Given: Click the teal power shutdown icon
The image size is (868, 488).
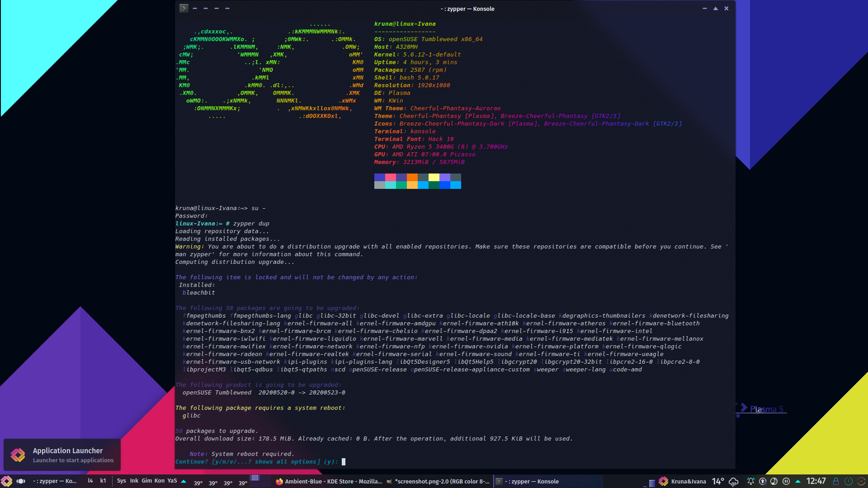Looking at the screenshot, I should 849,482.
